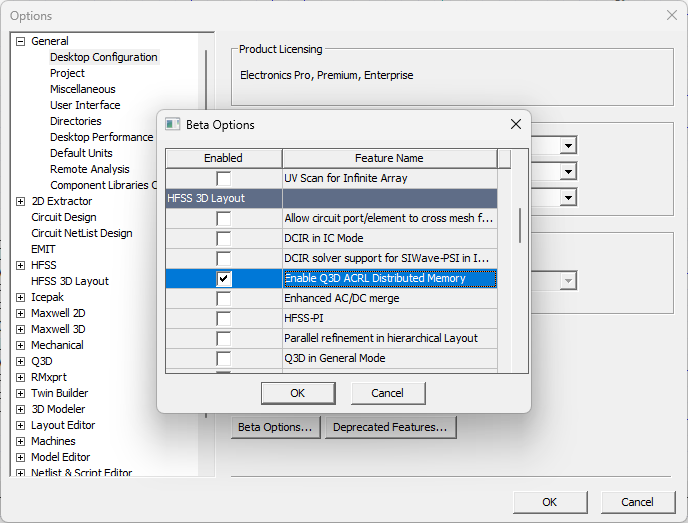Enable Enhanced AC/DC merge checkbox
The image size is (688, 523).
(224, 298)
